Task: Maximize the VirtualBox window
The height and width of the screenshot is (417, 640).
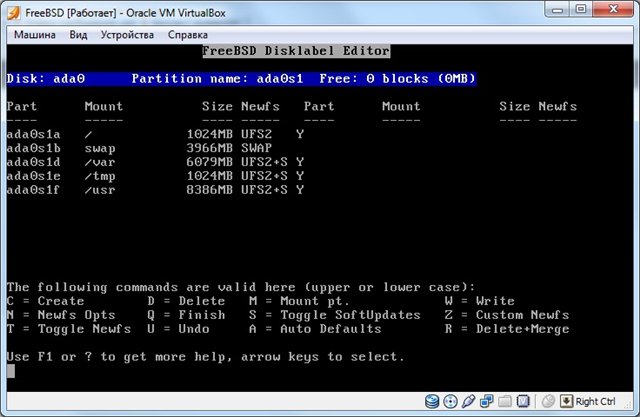Action: (579, 11)
